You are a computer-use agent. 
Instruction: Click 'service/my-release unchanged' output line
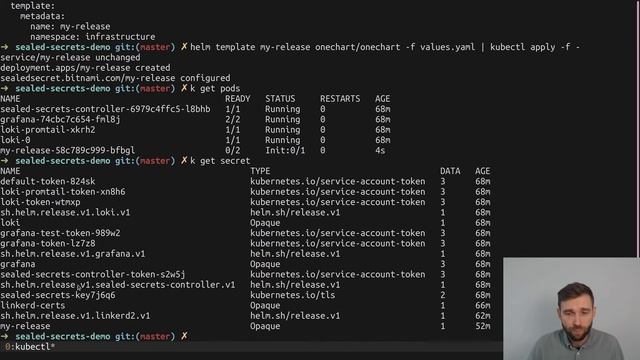70,58
